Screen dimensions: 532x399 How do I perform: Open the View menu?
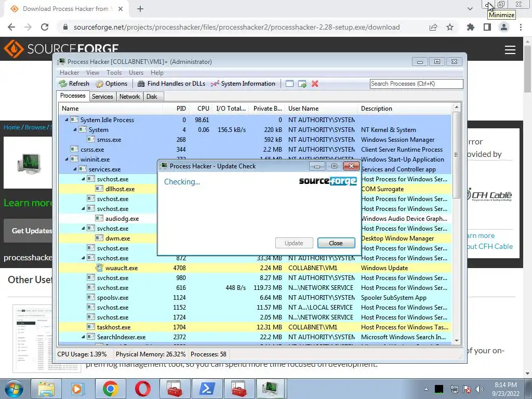92,73
